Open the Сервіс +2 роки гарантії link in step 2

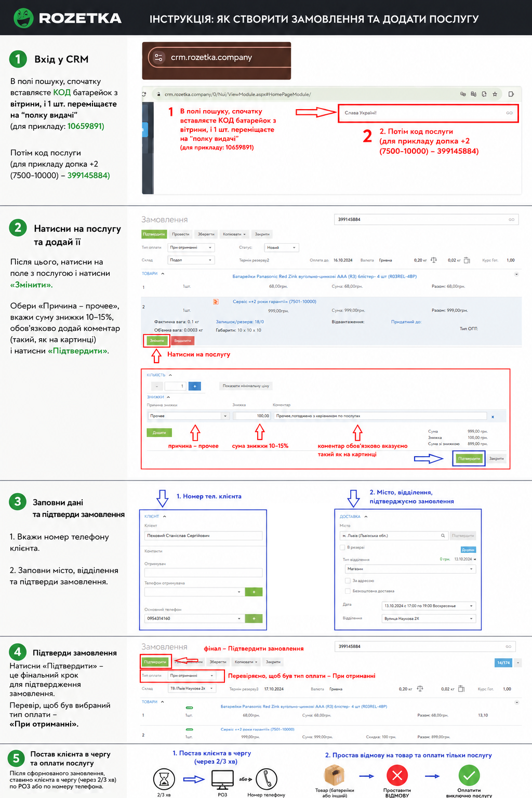(x=274, y=301)
